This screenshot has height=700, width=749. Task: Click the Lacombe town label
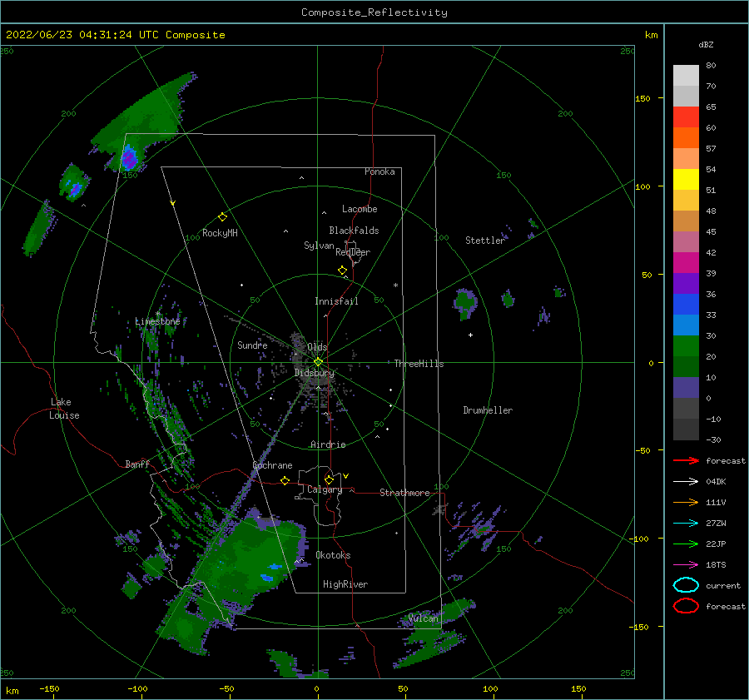[x=360, y=209]
